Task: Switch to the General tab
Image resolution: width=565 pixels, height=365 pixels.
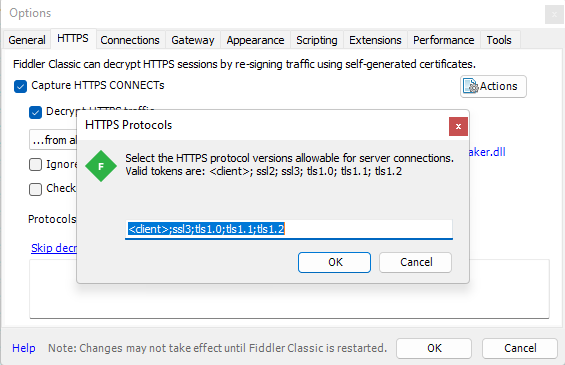Action: pyautogui.click(x=27, y=40)
